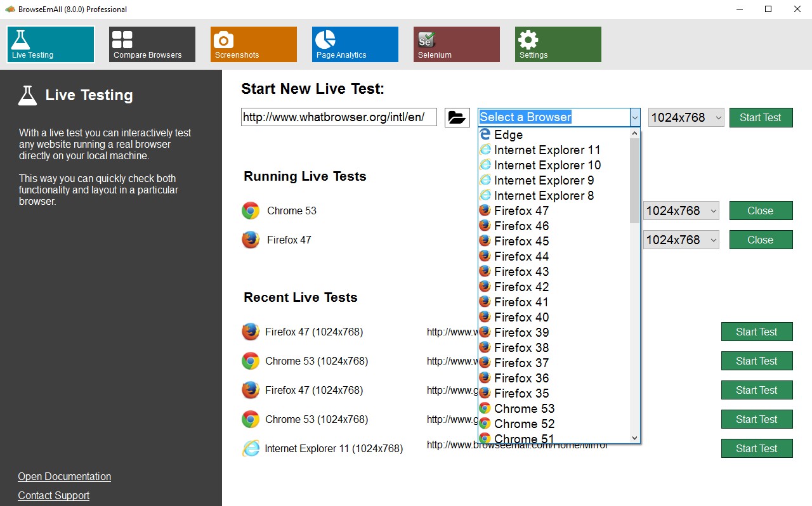Select Firefox 44 in the list
812x506 pixels.
[x=554, y=256]
